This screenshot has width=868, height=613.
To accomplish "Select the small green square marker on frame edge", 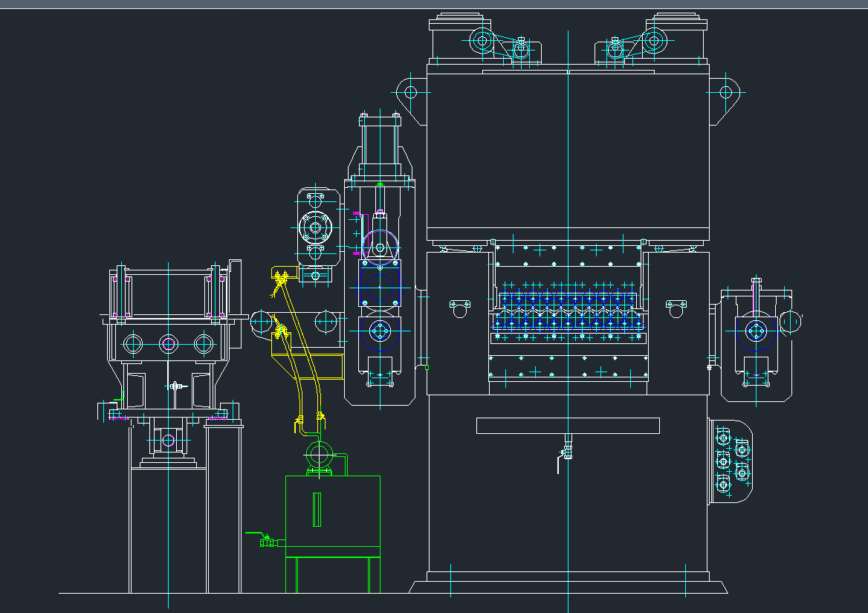I will point(427,366).
